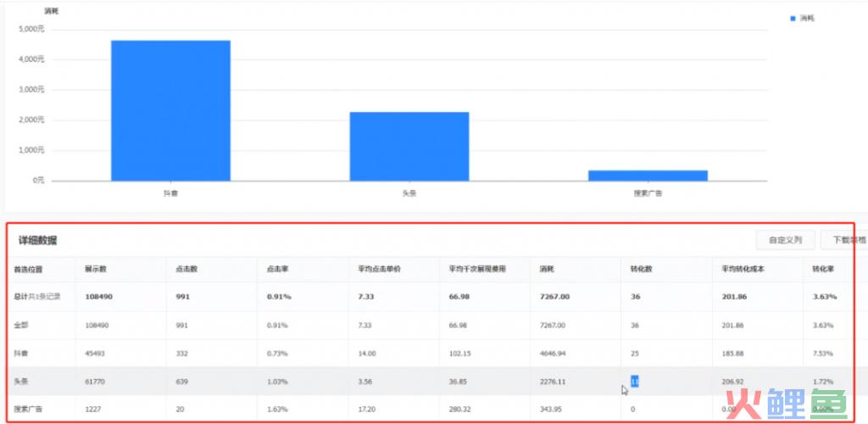Click the 206.92 conversion cost cell
868x424 pixels.
(733, 382)
